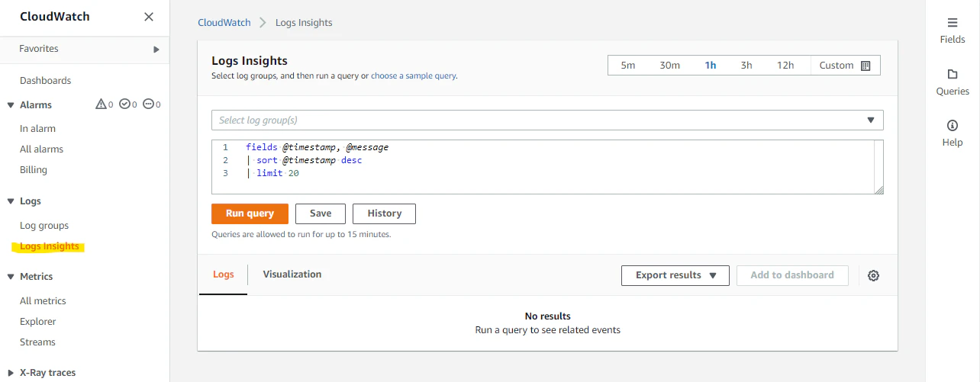The width and height of the screenshot is (980, 382).
Task: Open Dashboards in the sidebar
Action: tap(45, 81)
